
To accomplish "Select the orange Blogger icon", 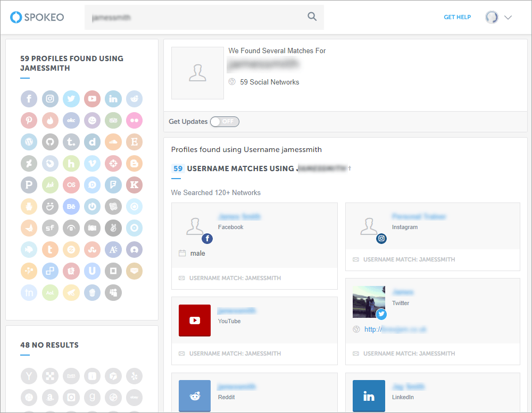I will point(135,163).
